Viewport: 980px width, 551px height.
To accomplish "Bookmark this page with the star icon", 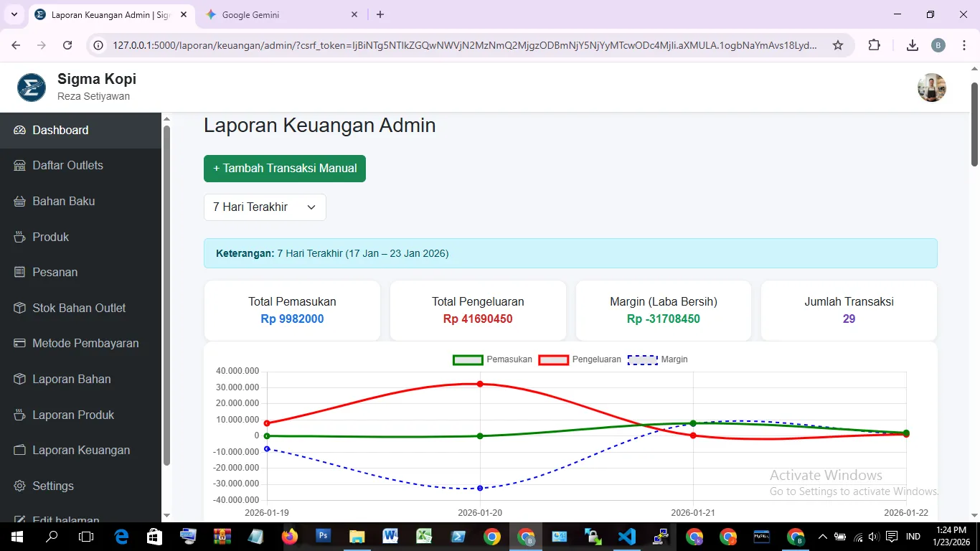I will pos(838,45).
